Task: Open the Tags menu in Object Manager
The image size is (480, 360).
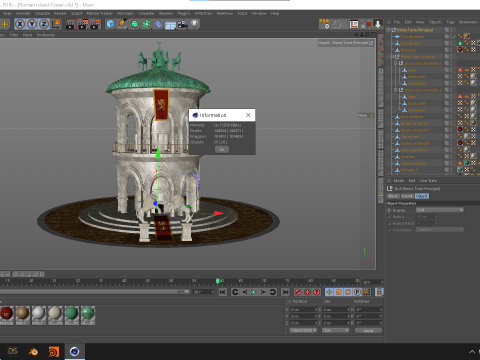Action: point(450,22)
